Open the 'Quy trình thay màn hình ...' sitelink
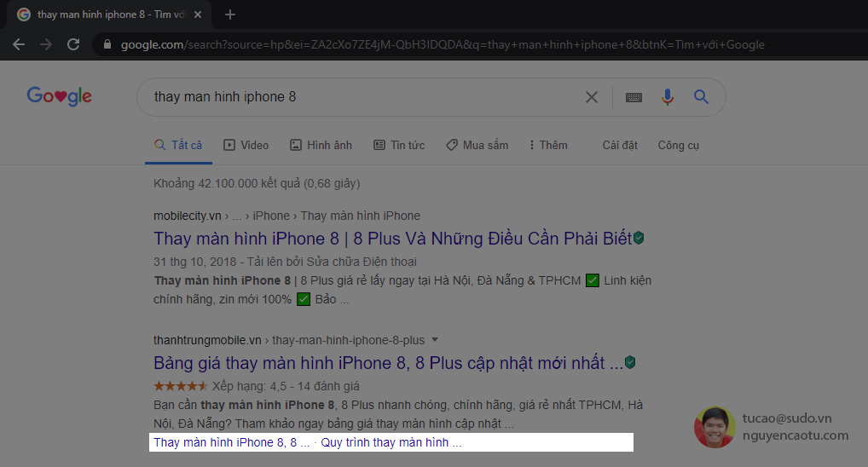Screen dimensions: 868x467 (391, 442)
